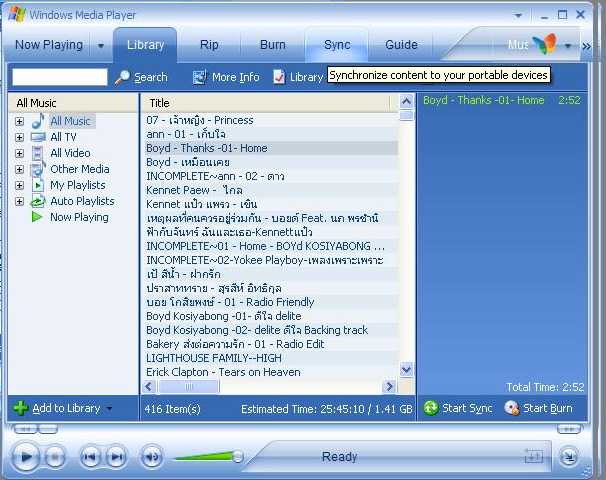The image size is (606, 480).
Task: Show more tabs with double chevron
Action: 586,46
